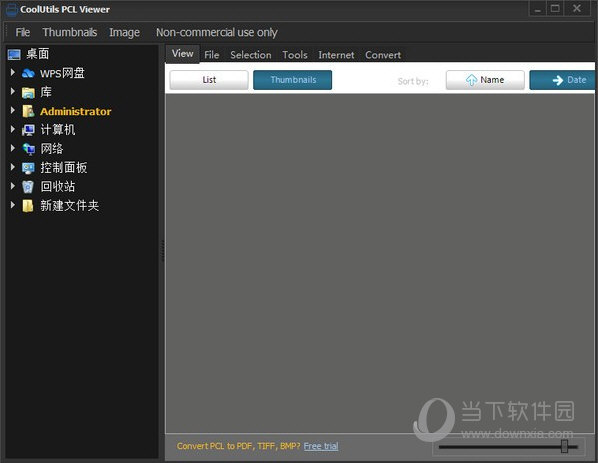The width and height of the screenshot is (598, 463).
Task: Click the panel splitter grip handle
Action: pyautogui.click(x=162, y=251)
